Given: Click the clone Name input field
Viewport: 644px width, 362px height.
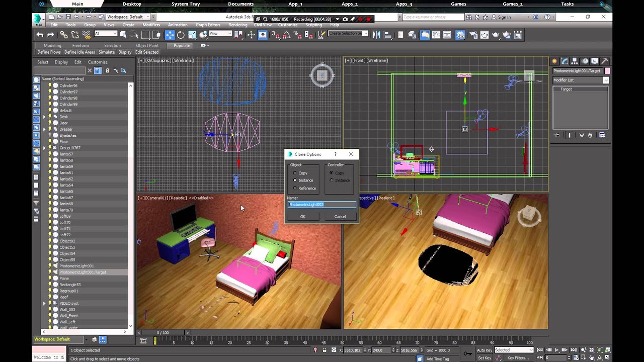Looking at the screenshot, I should pos(322,205).
